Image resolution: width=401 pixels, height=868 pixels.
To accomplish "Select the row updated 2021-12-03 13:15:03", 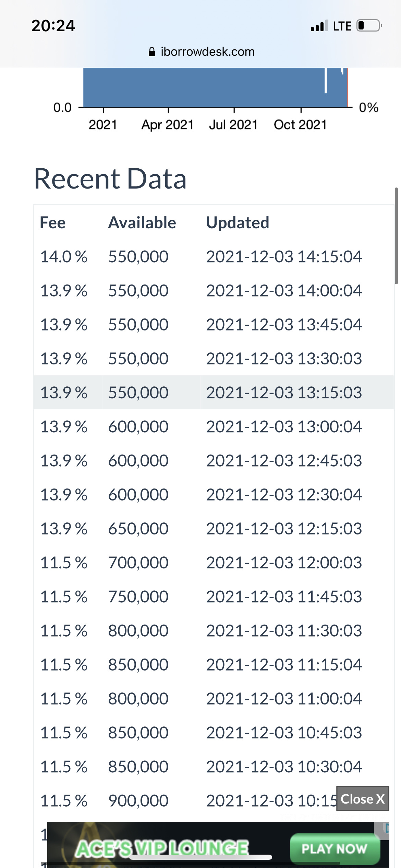I will (x=214, y=393).
